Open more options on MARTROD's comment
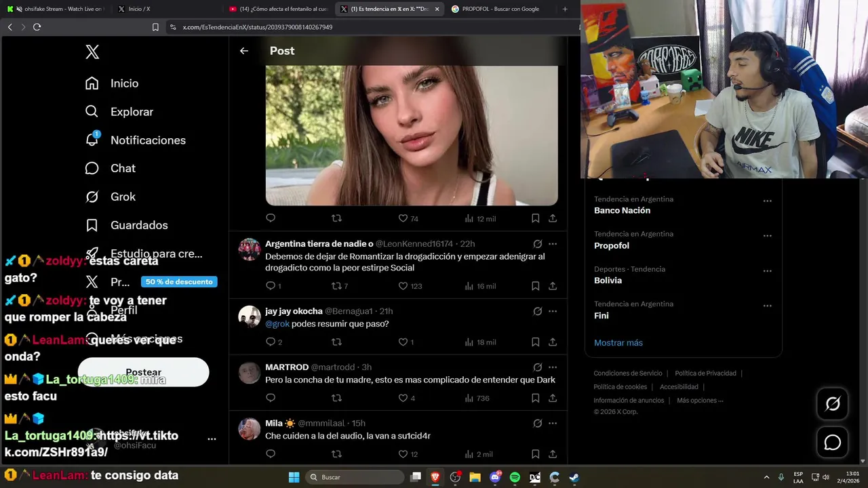 [553, 367]
